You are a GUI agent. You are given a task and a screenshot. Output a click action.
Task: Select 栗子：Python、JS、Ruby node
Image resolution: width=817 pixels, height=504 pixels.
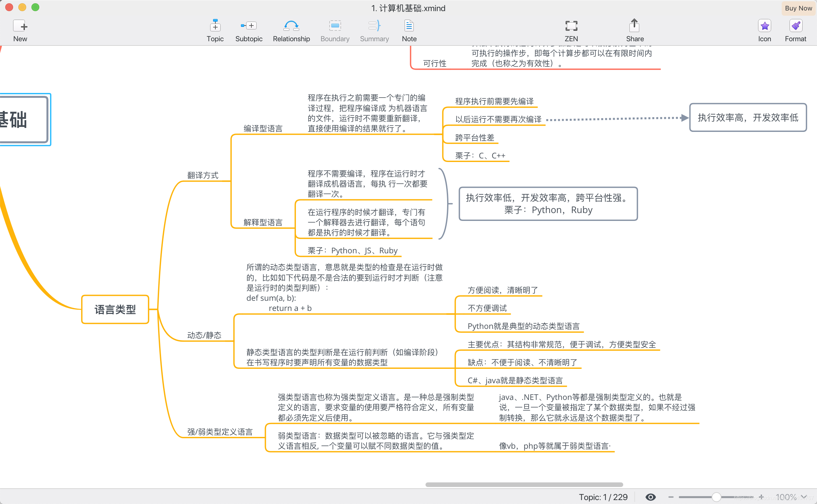[352, 250]
